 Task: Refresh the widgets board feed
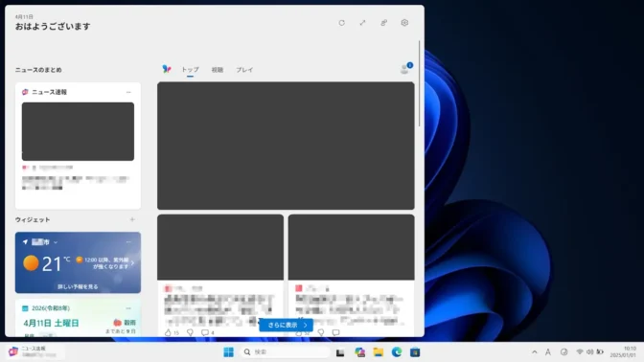(x=342, y=23)
